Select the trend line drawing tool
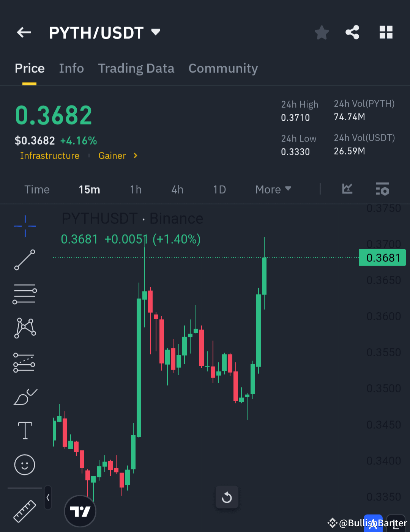The image size is (410, 532). point(24,260)
